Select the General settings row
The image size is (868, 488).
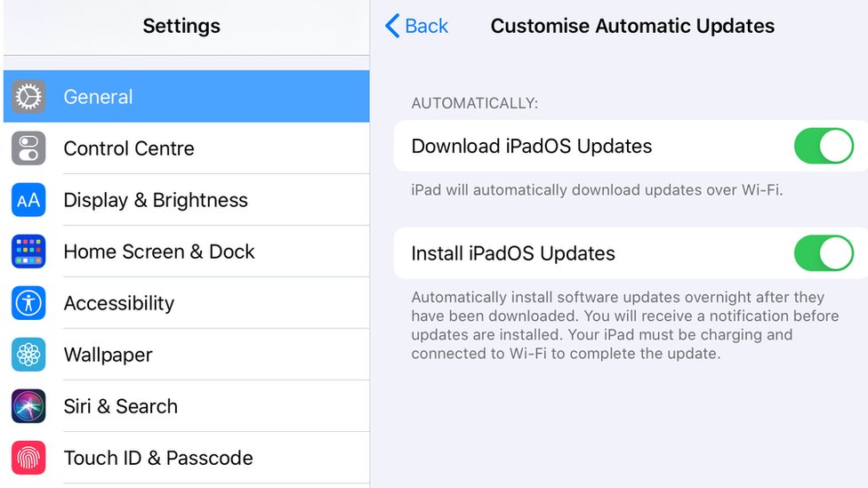click(187, 96)
